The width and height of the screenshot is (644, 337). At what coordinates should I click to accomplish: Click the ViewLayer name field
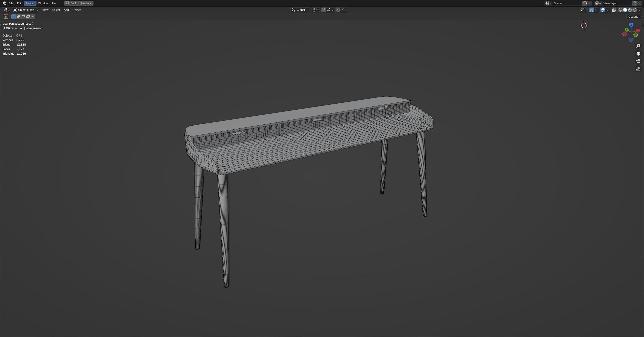coord(617,3)
